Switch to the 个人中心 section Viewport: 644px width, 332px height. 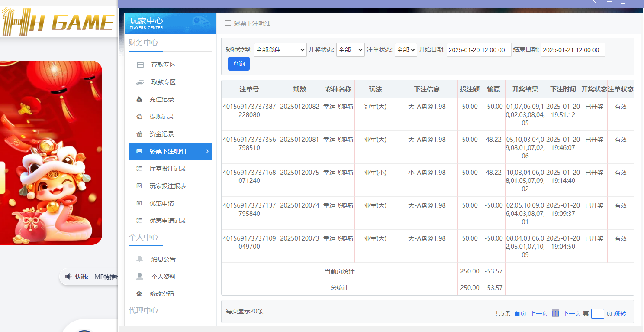pos(143,237)
